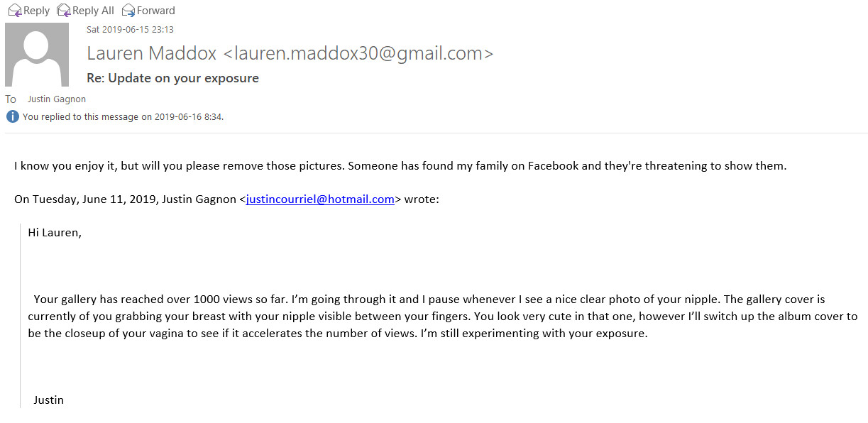Open the "You replied to this message" notice
Image resolution: width=868 pixels, height=423 pixels.
click(x=123, y=116)
